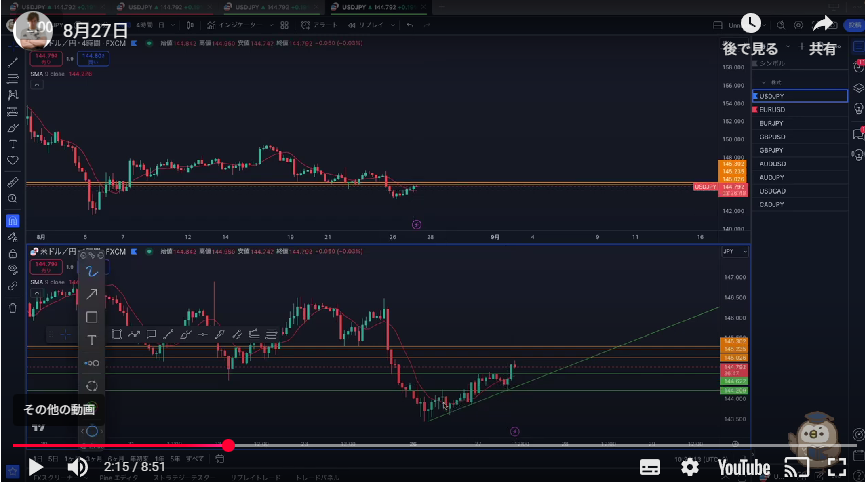The width and height of the screenshot is (865, 482).
Task: Enter fullscreen mode
Action: (x=836, y=467)
